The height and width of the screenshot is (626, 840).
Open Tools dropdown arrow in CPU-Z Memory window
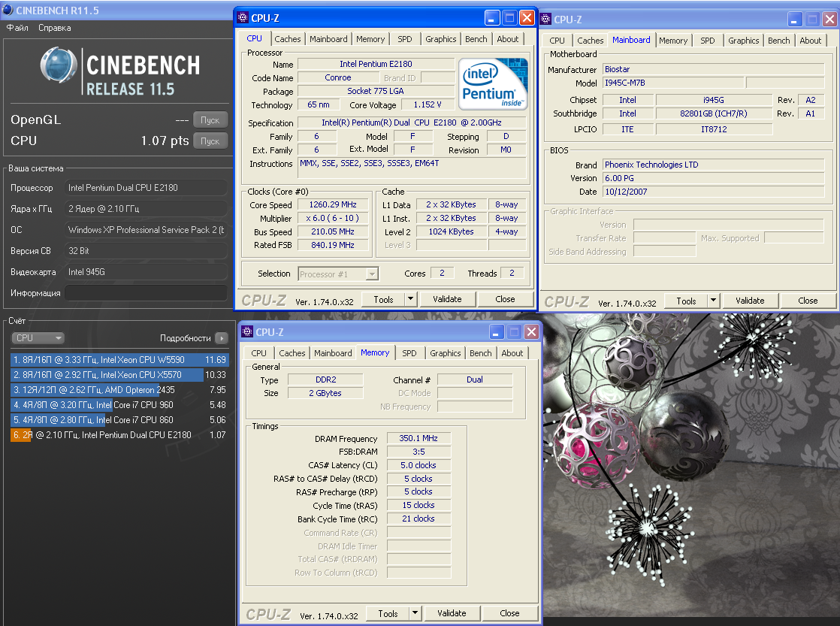click(415, 613)
